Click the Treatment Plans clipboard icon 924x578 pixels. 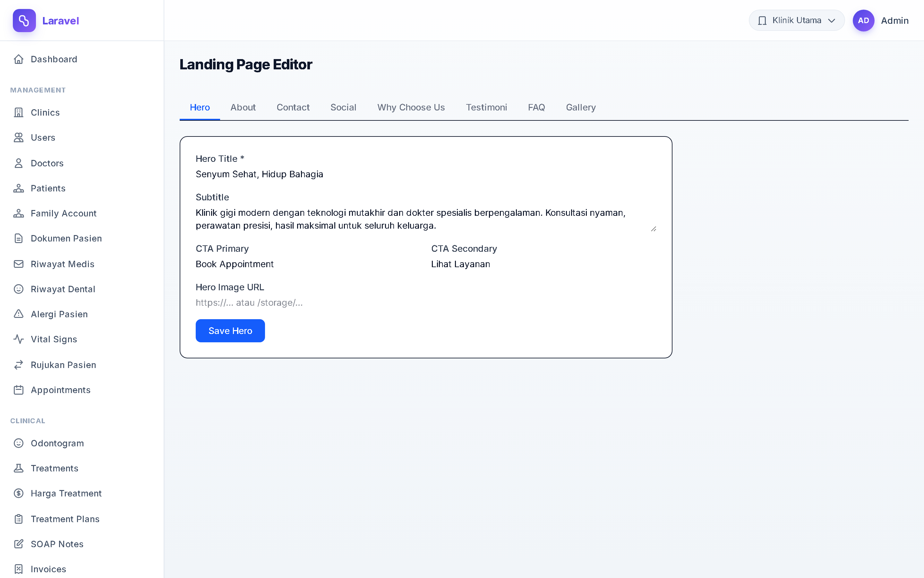[x=19, y=519]
